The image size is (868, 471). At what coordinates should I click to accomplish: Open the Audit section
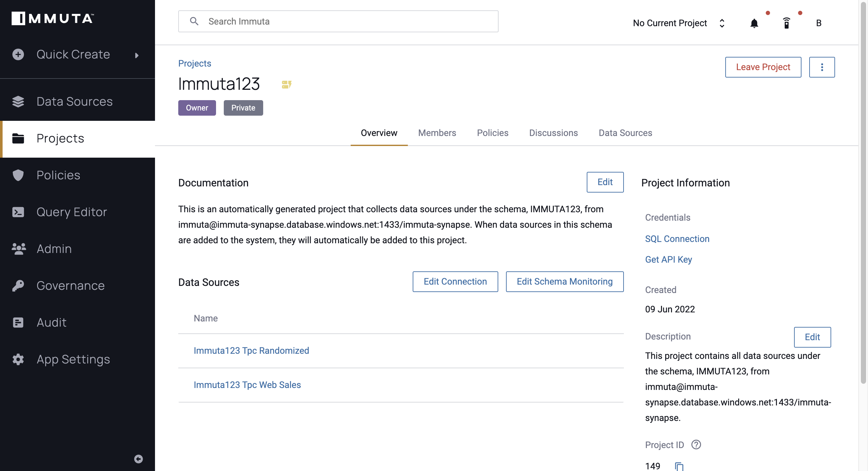(77, 322)
